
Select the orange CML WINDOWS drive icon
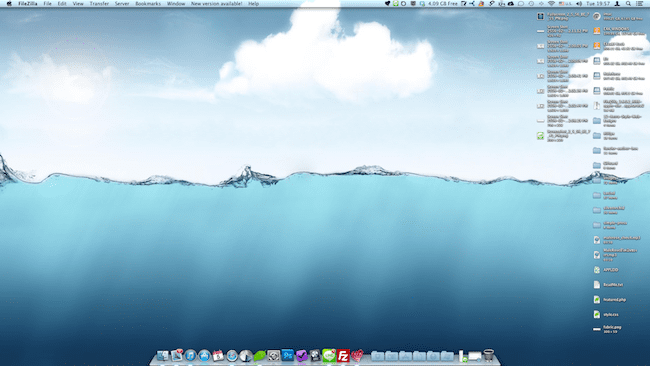[x=597, y=31]
